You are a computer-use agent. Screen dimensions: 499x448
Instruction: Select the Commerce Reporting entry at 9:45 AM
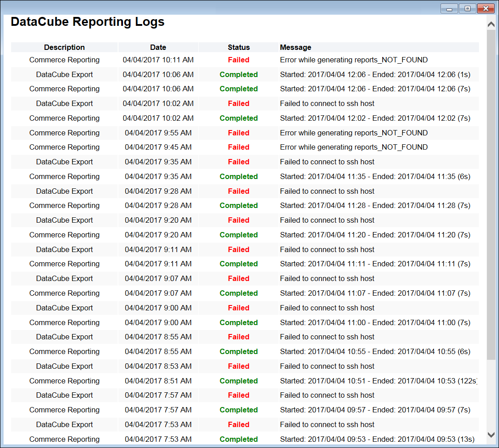[64, 147]
